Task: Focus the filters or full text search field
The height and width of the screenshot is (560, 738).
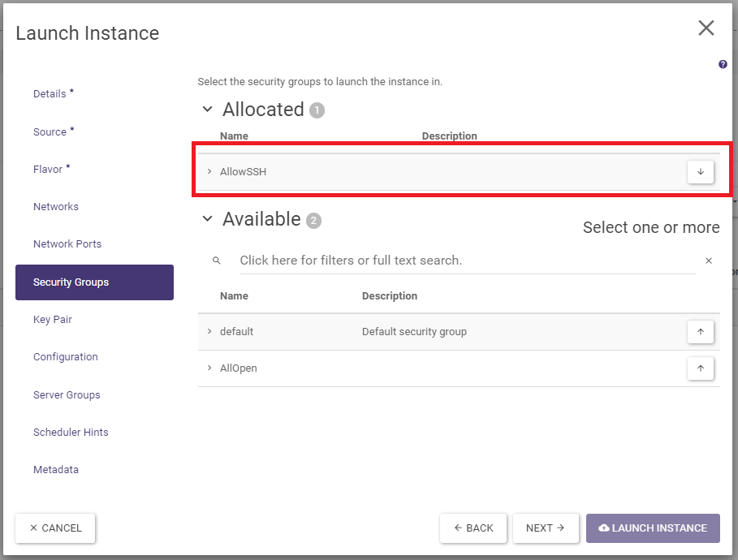Action: (x=463, y=261)
